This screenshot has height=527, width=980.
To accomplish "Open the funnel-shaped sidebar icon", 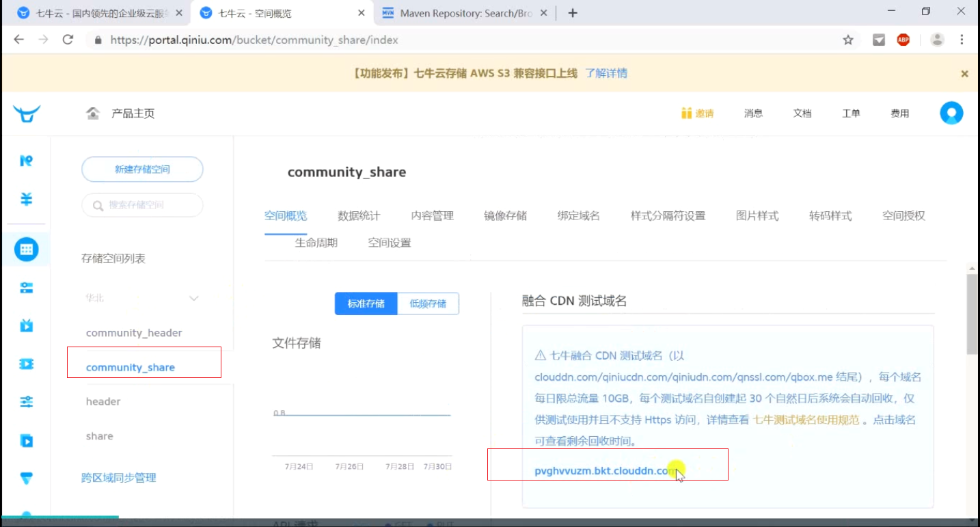I will [x=26, y=478].
